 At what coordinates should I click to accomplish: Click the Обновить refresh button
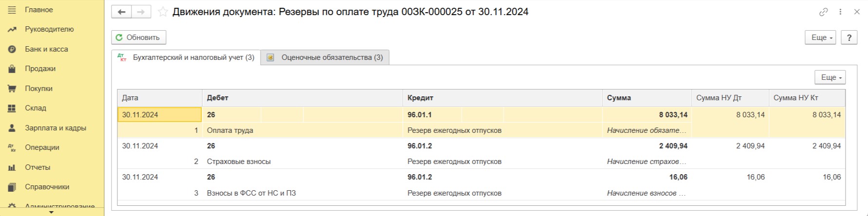coord(138,37)
